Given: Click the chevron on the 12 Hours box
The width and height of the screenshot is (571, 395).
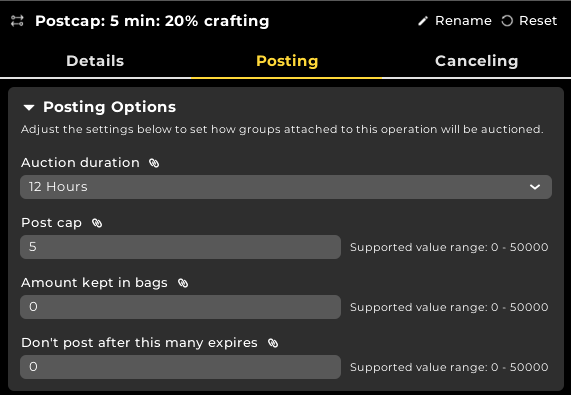Looking at the screenshot, I should pyautogui.click(x=535, y=187).
